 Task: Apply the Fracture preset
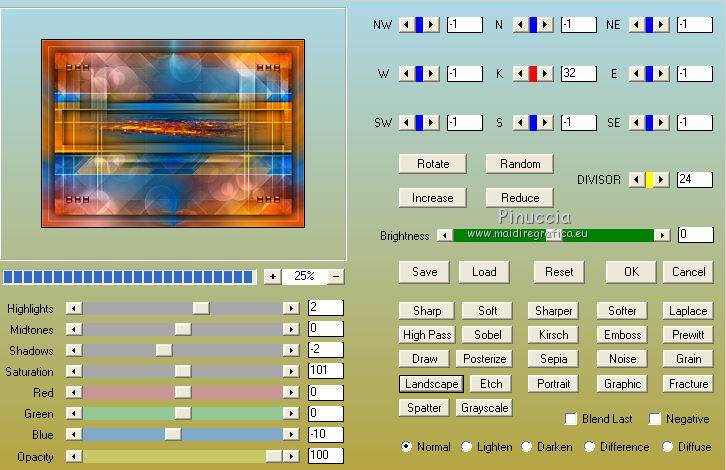[x=688, y=384]
